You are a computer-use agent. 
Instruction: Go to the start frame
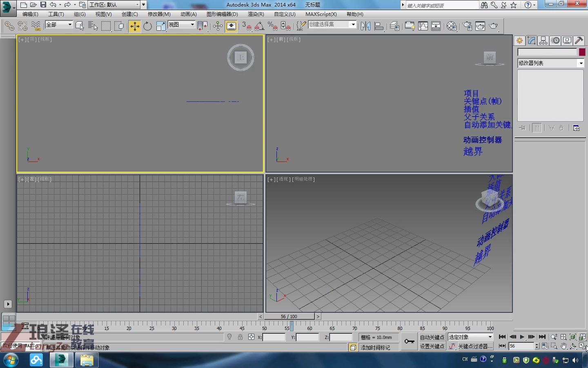coord(502,337)
